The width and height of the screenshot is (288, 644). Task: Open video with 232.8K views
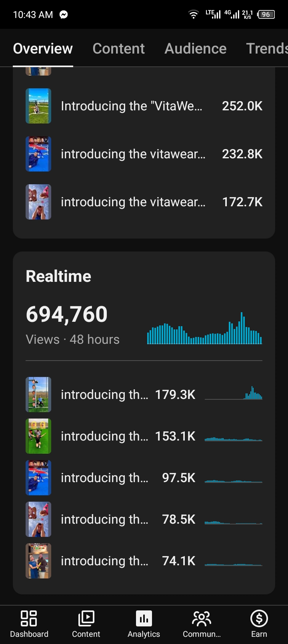click(x=144, y=154)
